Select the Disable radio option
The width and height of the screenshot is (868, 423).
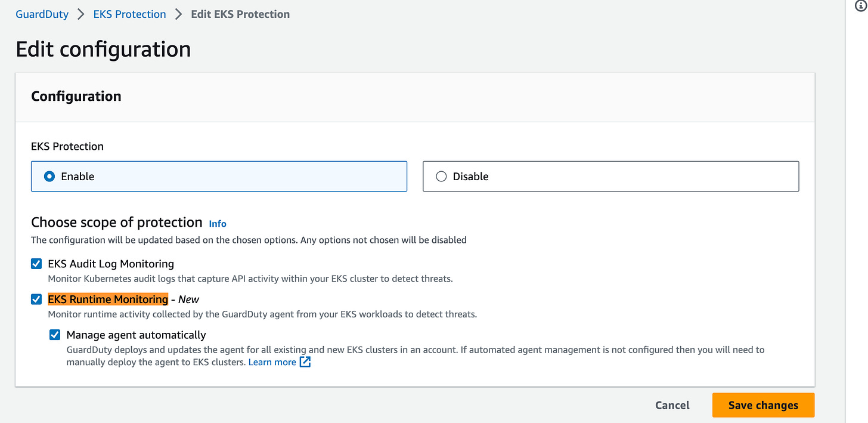[610, 176]
